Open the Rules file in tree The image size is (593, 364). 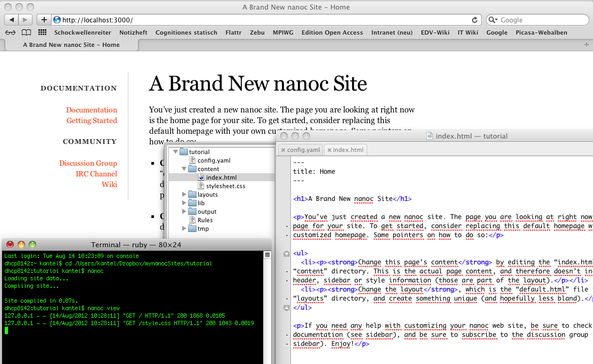(x=205, y=220)
